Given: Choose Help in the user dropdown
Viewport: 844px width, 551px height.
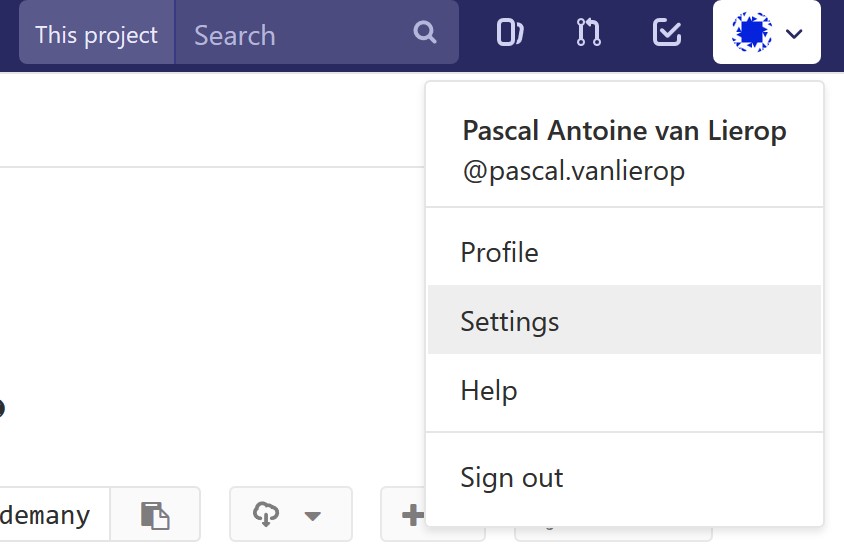Looking at the screenshot, I should [488, 390].
